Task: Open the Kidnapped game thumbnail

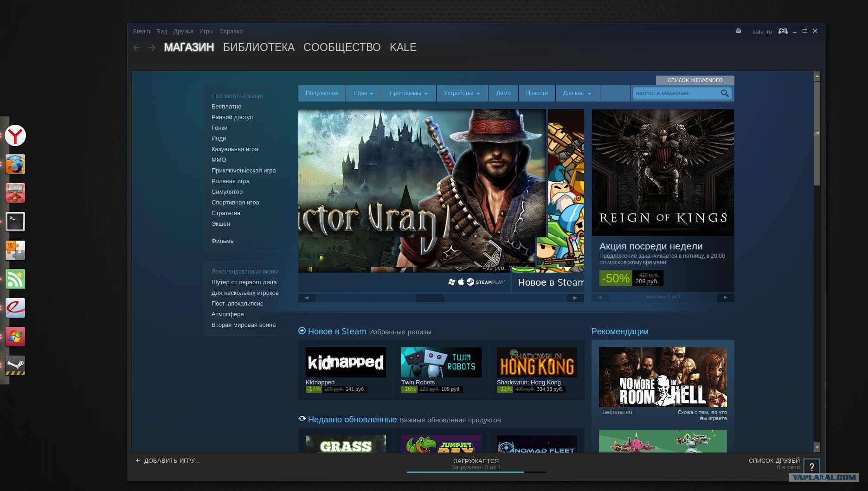Action: tap(346, 362)
